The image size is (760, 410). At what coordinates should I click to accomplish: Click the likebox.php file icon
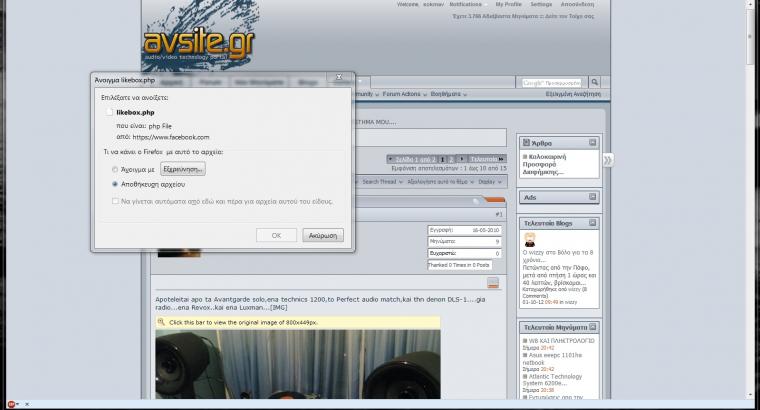[110, 112]
